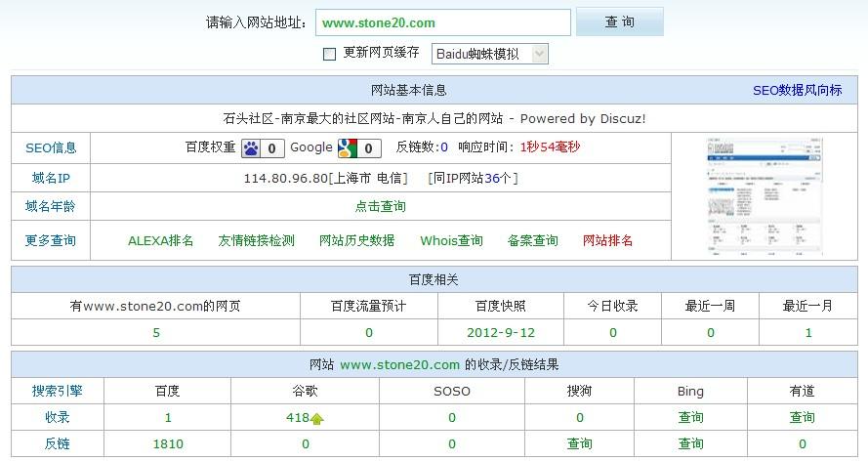The height and width of the screenshot is (461, 868).
Task: Click the 反链数 value 0
Action: [444, 147]
